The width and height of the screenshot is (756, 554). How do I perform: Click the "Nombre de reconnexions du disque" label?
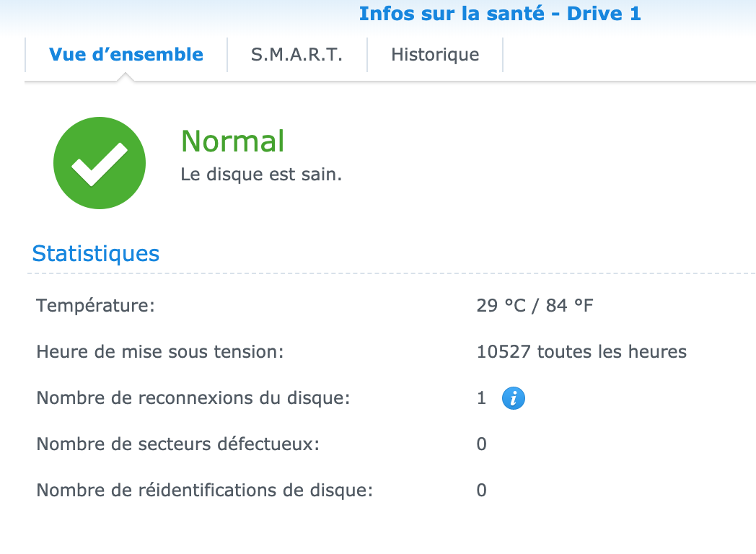193,398
